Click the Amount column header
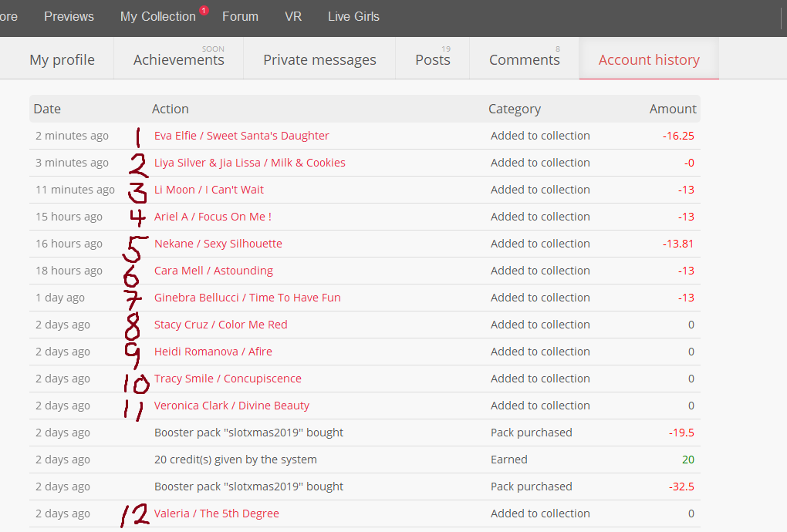Viewport: 787px width, 532px height. tap(673, 109)
